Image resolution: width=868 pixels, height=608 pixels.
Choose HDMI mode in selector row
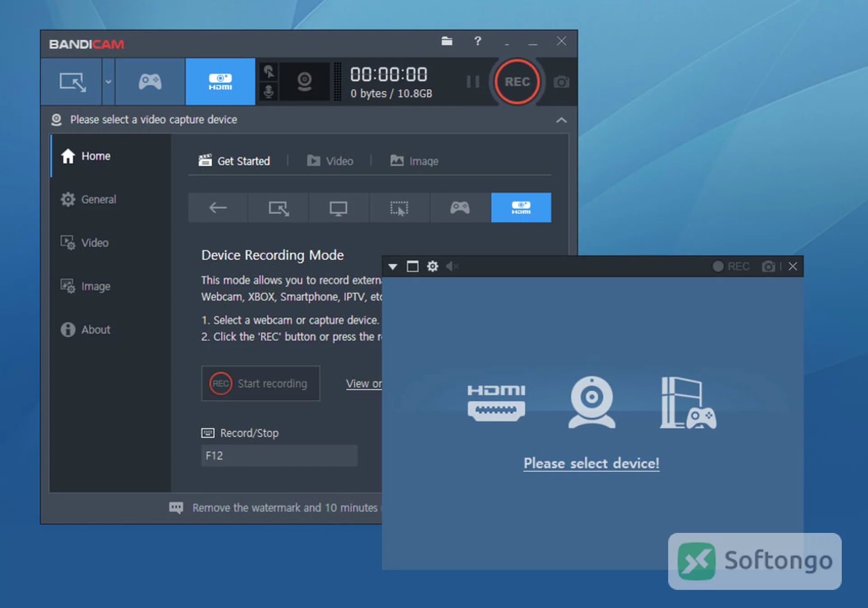pyautogui.click(x=521, y=208)
